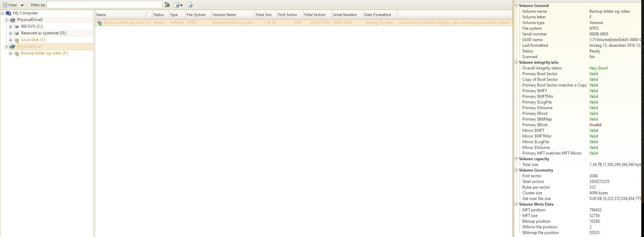
Task: Sort by the Total Size column header
Action: click(x=266, y=15)
